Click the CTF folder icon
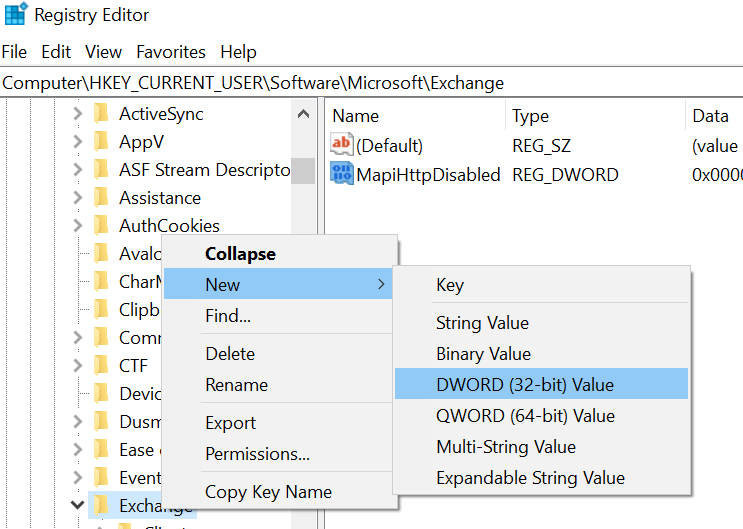This screenshot has height=529, width=743. tap(101, 365)
